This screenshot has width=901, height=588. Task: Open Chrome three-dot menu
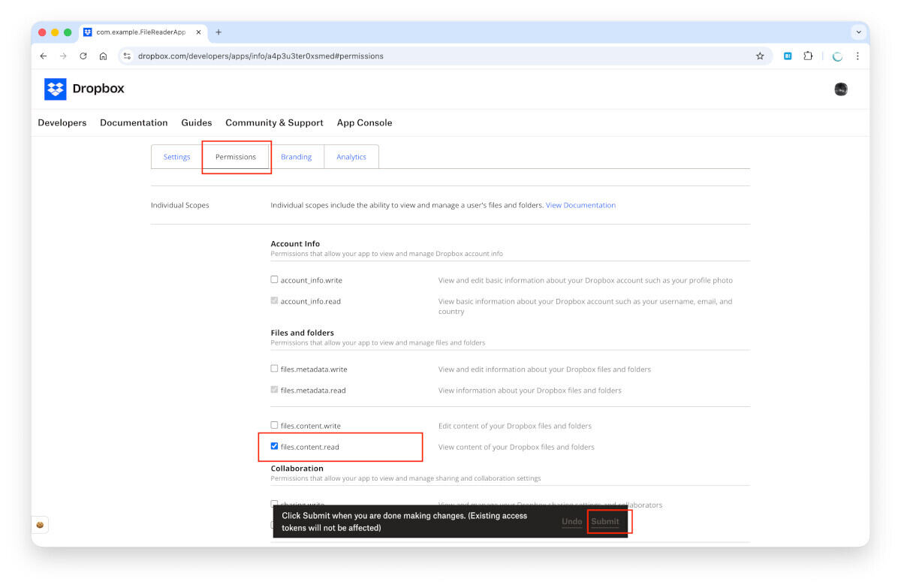pyautogui.click(x=857, y=56)
